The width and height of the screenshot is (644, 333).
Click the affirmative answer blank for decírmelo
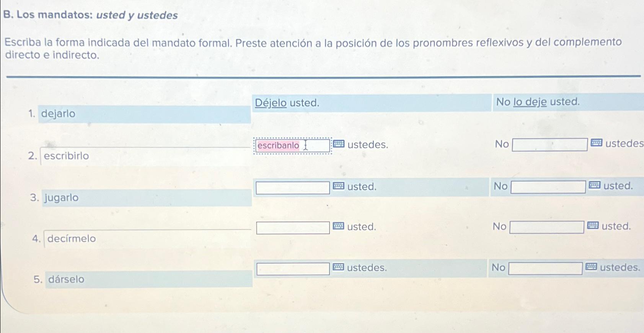tap(293, 227)
